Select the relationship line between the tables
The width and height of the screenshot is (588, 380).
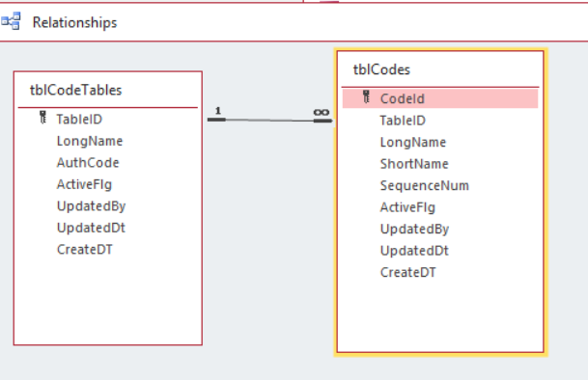[x=269, y=121]
